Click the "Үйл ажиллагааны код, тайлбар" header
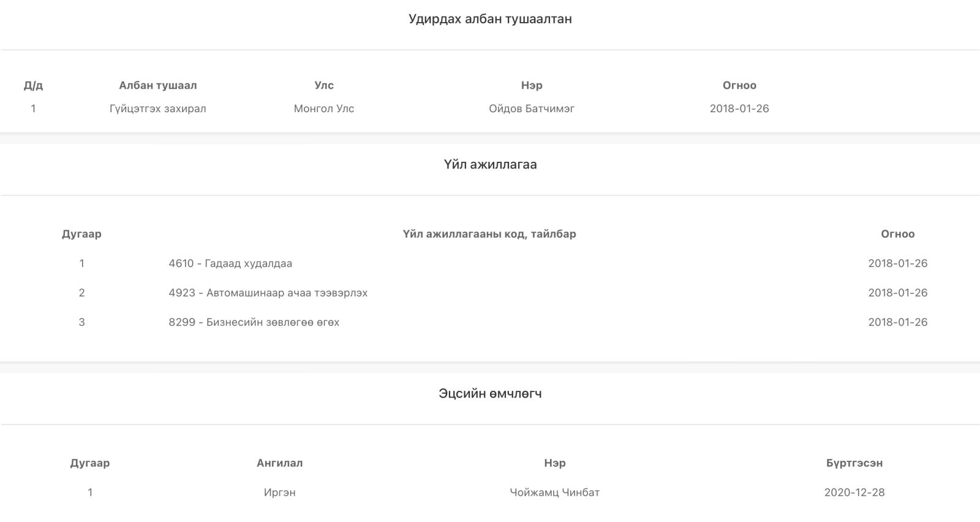This screenshot has height=522, width=980. [489, 234]
